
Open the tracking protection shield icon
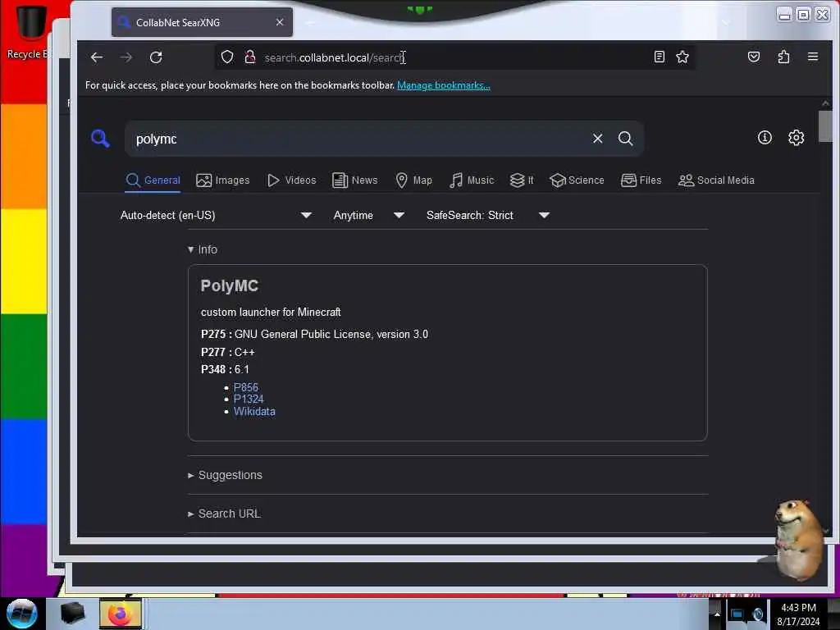click(x=227, y=57)
